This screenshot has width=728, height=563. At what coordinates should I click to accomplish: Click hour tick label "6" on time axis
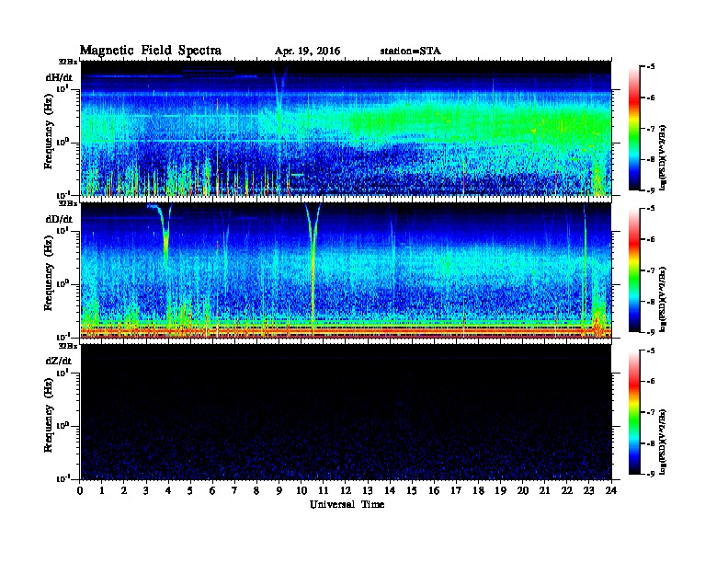[212, 490]
